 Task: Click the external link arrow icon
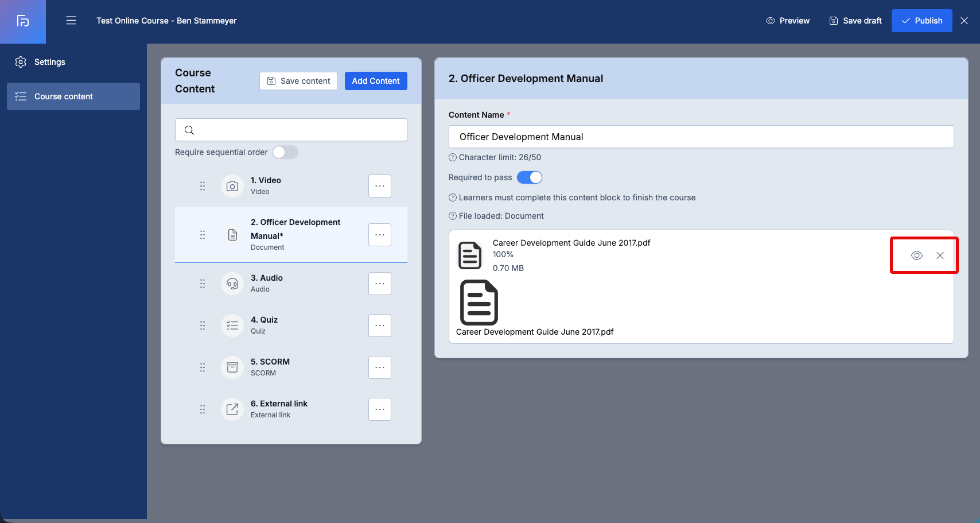(x=232, y=409)
